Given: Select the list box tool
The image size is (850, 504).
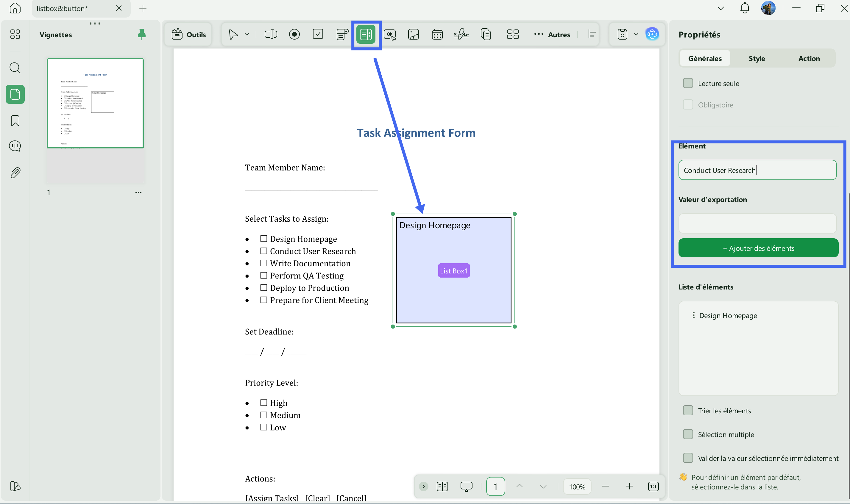Looking at the screenshot, I should click(x=366, y=34).
